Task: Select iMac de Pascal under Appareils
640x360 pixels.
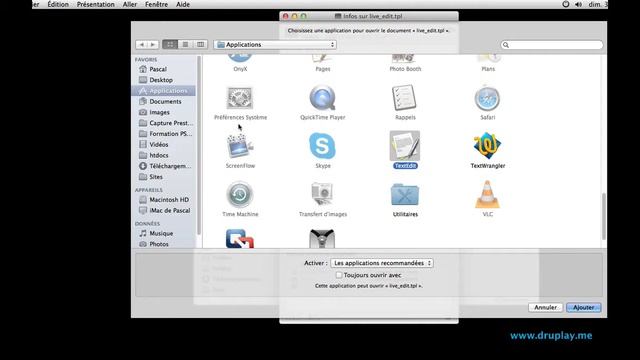Action: tap(169, 210)
